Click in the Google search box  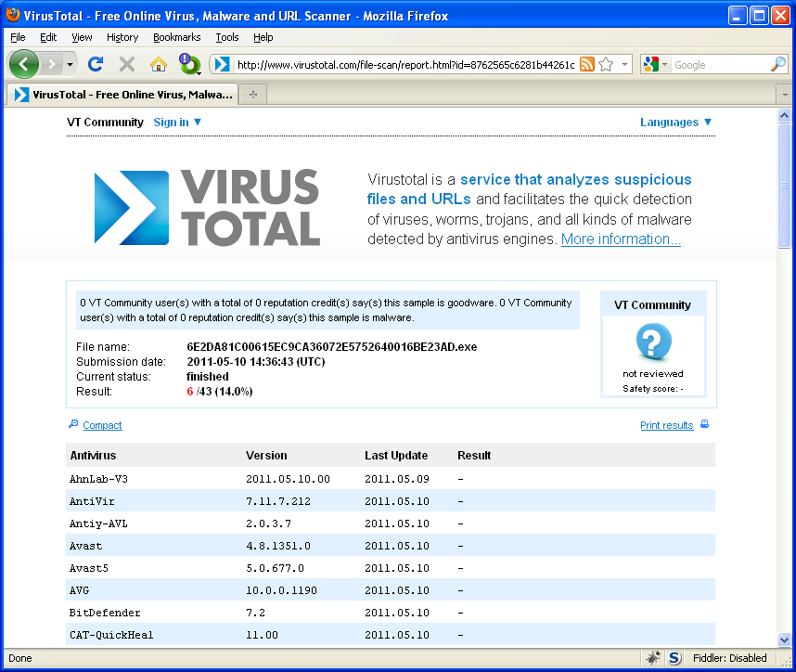click(x=719, y=65)
